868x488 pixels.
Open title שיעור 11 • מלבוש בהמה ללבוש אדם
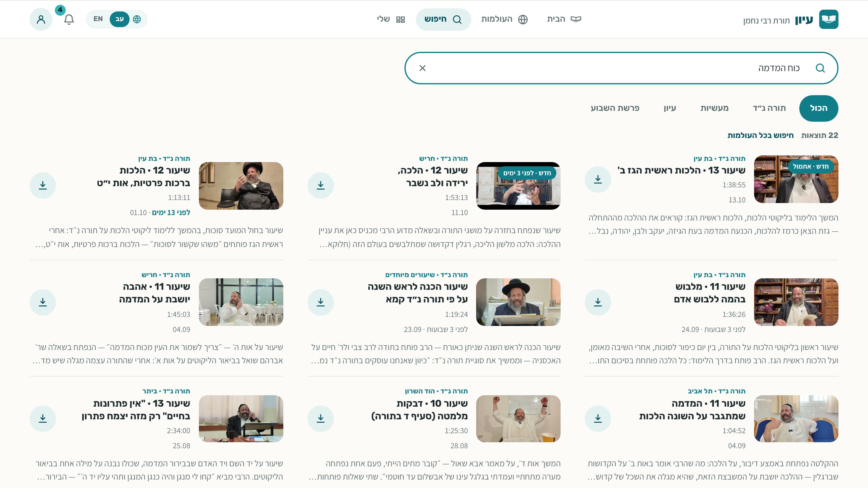pyautogui.click(x=710, y=293)
